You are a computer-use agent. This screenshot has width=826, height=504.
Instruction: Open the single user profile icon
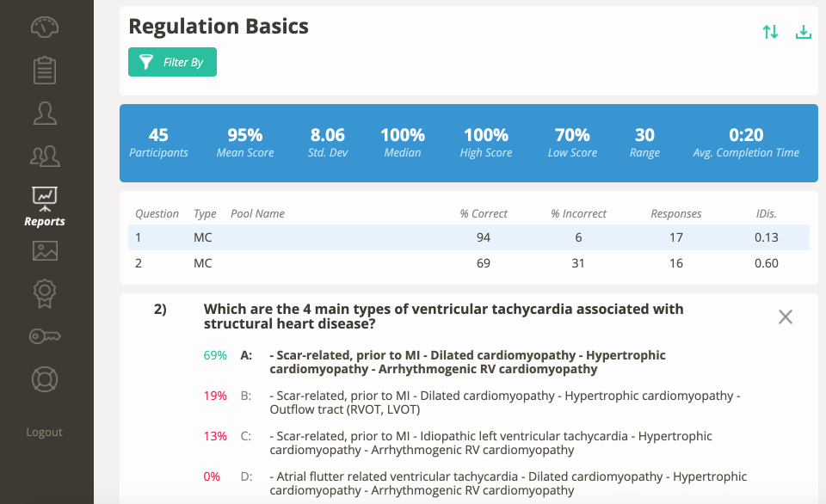pos(44,113)
